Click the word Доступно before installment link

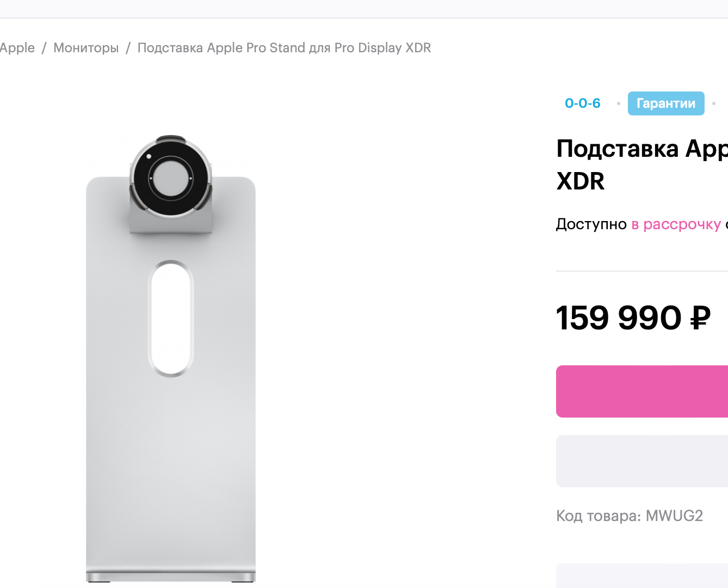[x=591, y=224]
